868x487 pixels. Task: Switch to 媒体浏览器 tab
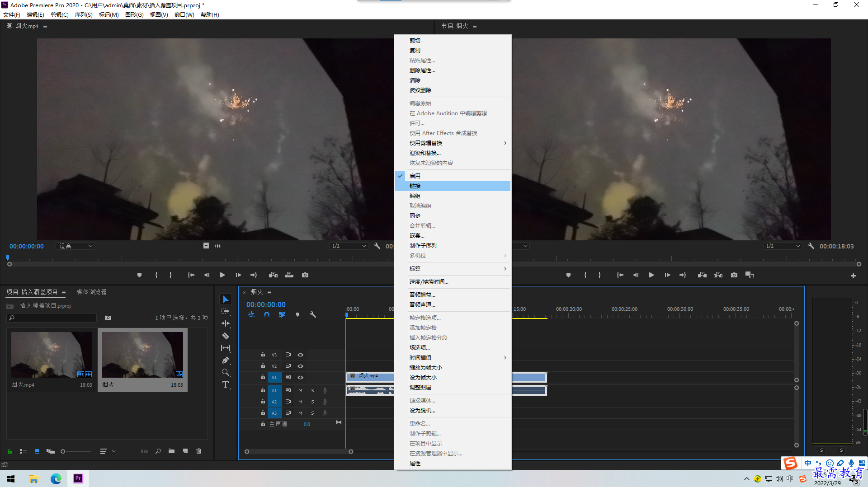tap(91, 292)
